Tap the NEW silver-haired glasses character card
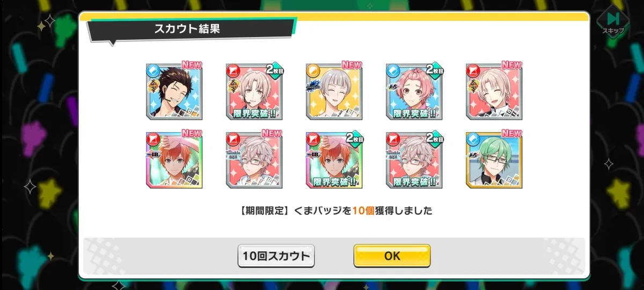The height and width of the screenshot is (290, 644). click(254, 160)
